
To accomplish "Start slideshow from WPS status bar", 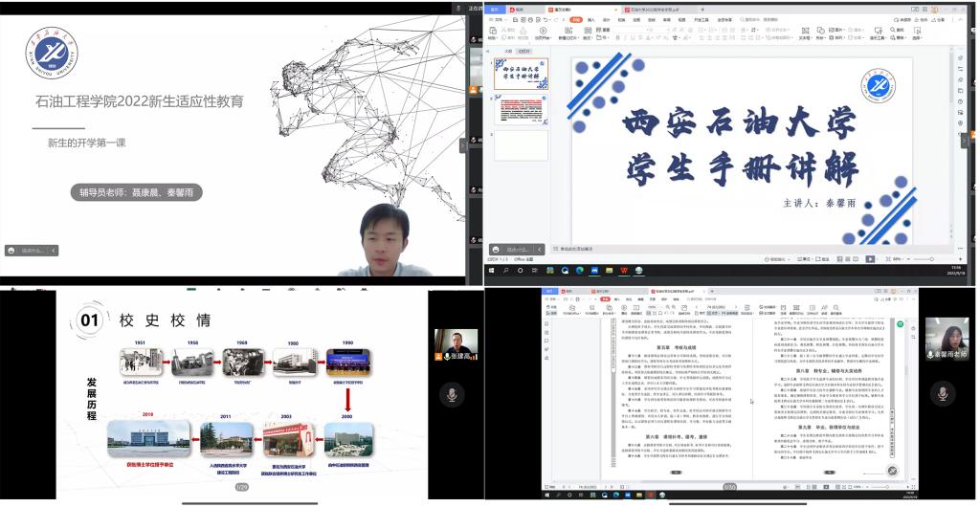I will click(870, 259).
